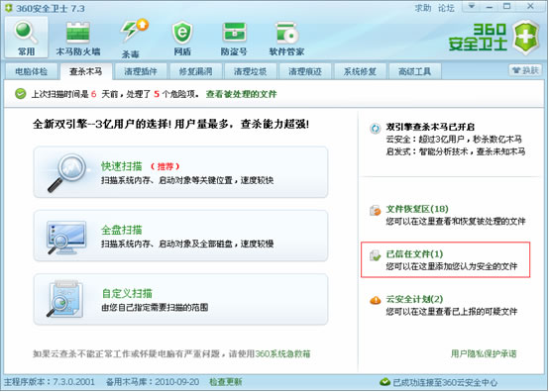Click the 文件恢复区 icon

375,211
